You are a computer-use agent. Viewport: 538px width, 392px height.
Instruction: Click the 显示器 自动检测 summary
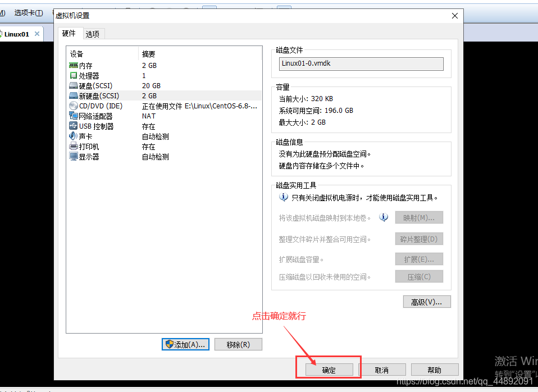coord(156,157)
